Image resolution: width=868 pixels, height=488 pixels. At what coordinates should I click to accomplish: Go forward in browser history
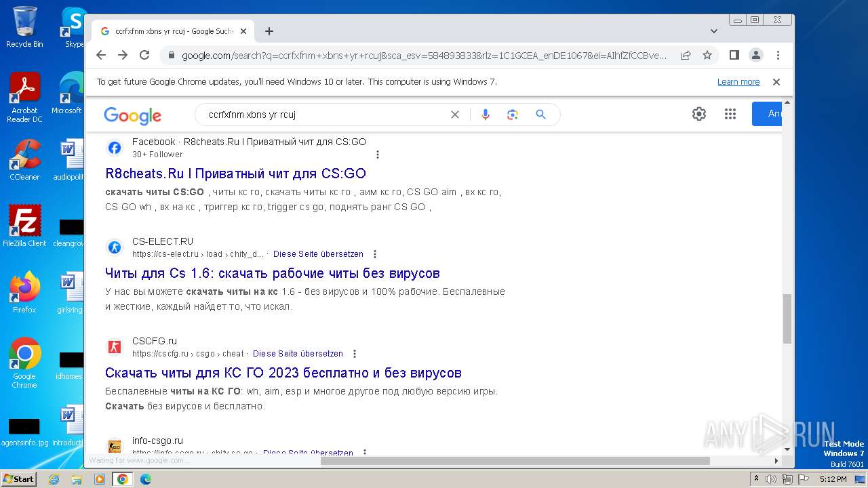click(123, 55)
